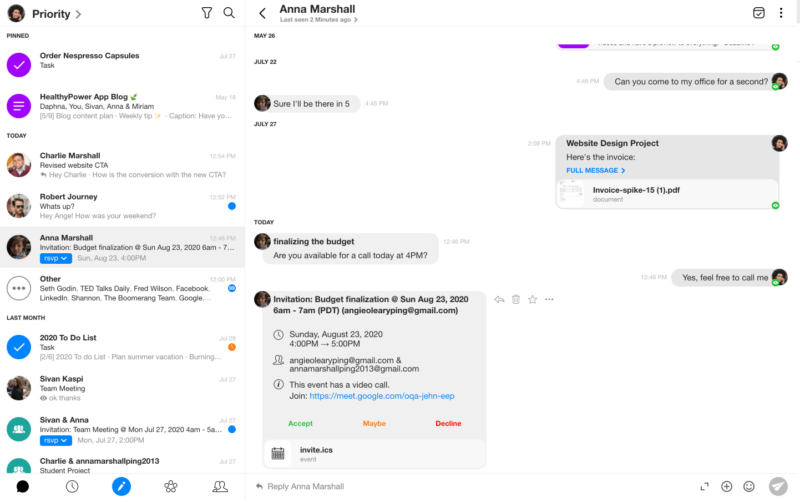Screen dimensions: 800x502
Task: Open the clock later tab icon
Action: coord(72,486)
